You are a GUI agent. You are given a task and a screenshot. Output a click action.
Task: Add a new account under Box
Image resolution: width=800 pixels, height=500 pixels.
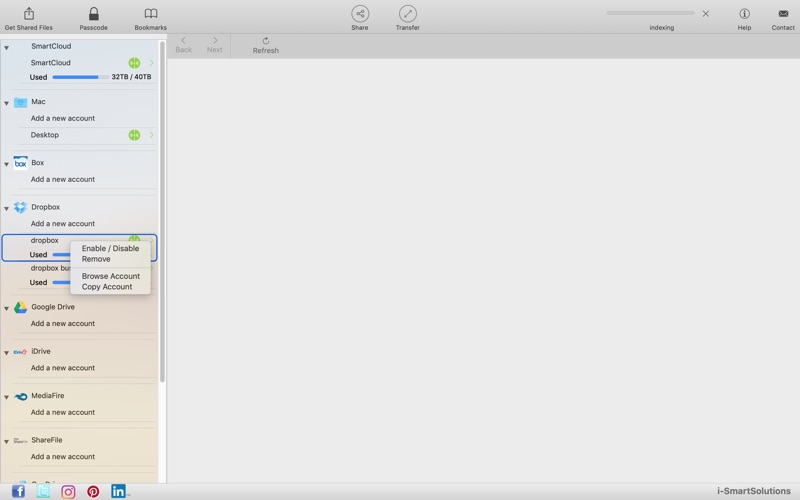point(63,180)
